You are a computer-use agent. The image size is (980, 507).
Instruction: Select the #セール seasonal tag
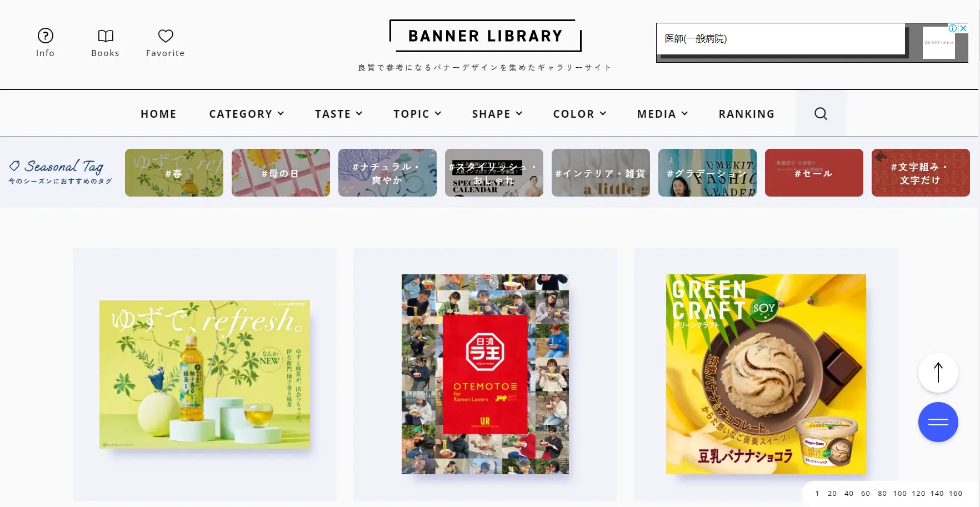tap(814, 173)
